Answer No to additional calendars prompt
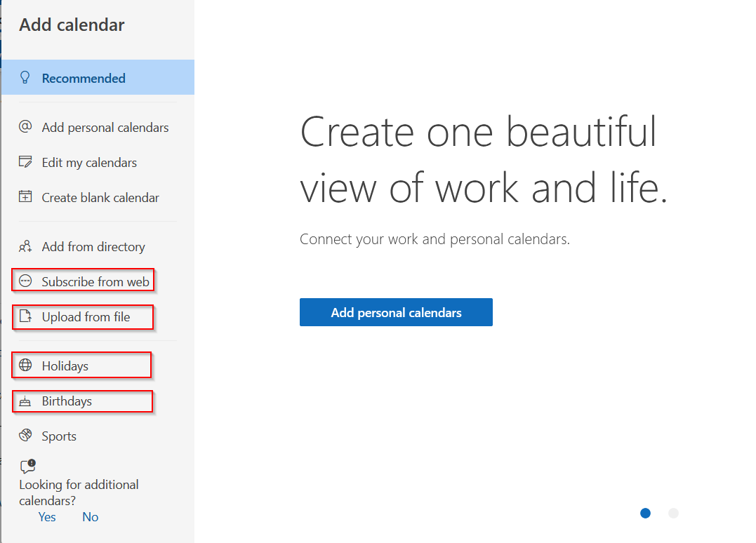The image size is (756, 543). pyautogui.click(x=90, y=517)
